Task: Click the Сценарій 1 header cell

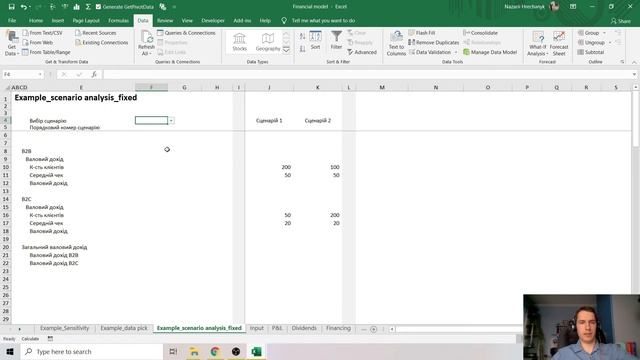Action: tap(269, 120)
